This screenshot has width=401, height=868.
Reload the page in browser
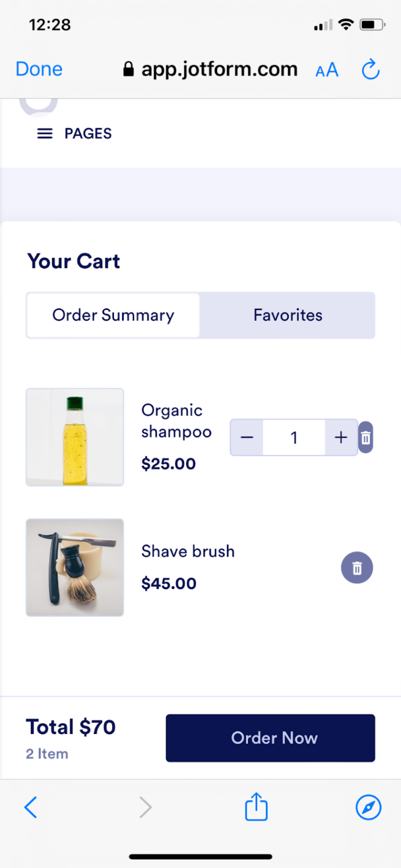tap(371, 70)
